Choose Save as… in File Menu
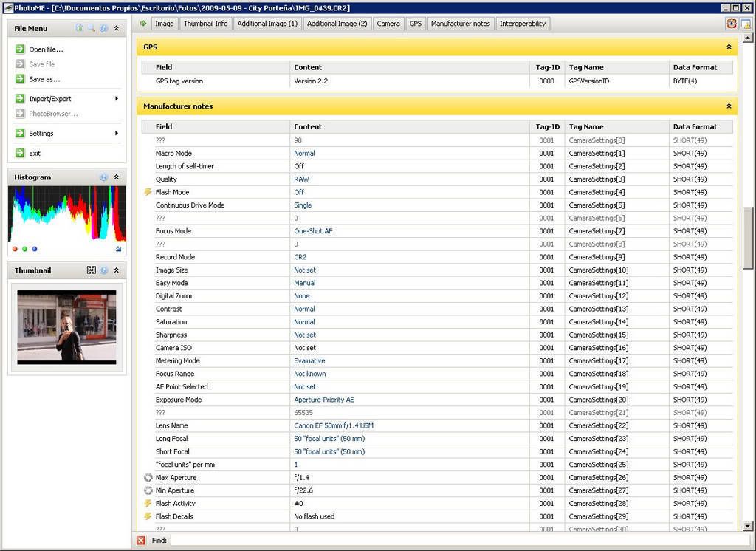This screenshot has width=756, height=551. coord(44,78)
